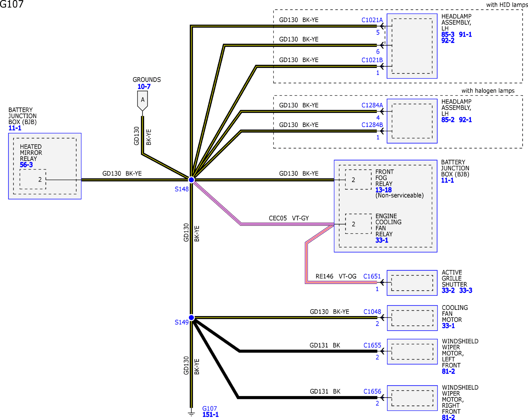Click the C1284B connector label
This screenshot has width=528, height=420.
point(372,125)
